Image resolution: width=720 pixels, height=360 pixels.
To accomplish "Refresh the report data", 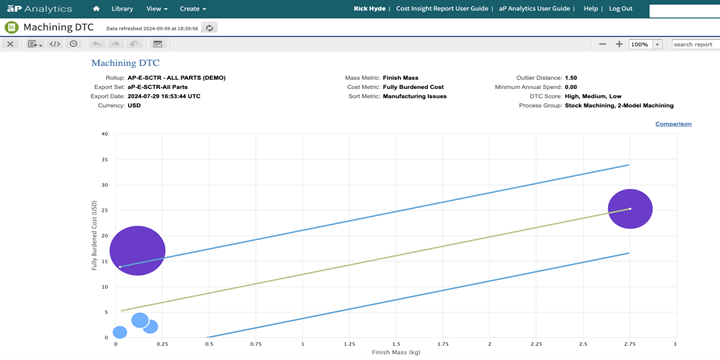I will click(210, 28).
